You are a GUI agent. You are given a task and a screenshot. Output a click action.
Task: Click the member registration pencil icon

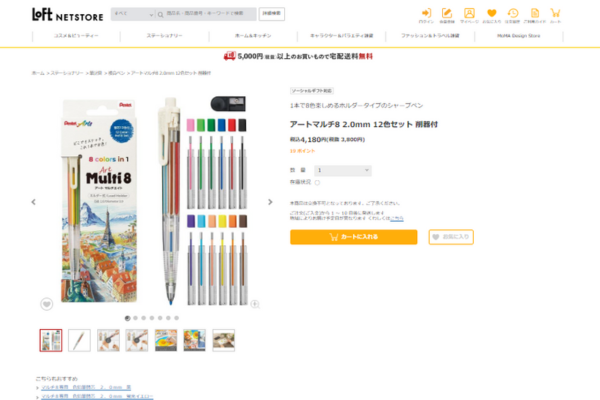(447, 13)
